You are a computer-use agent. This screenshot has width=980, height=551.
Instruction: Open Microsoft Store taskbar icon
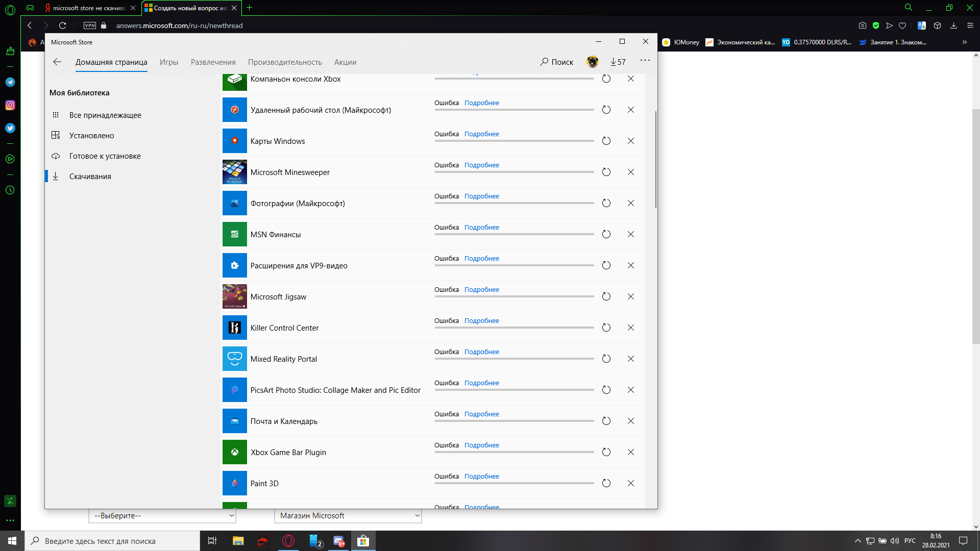363,541
